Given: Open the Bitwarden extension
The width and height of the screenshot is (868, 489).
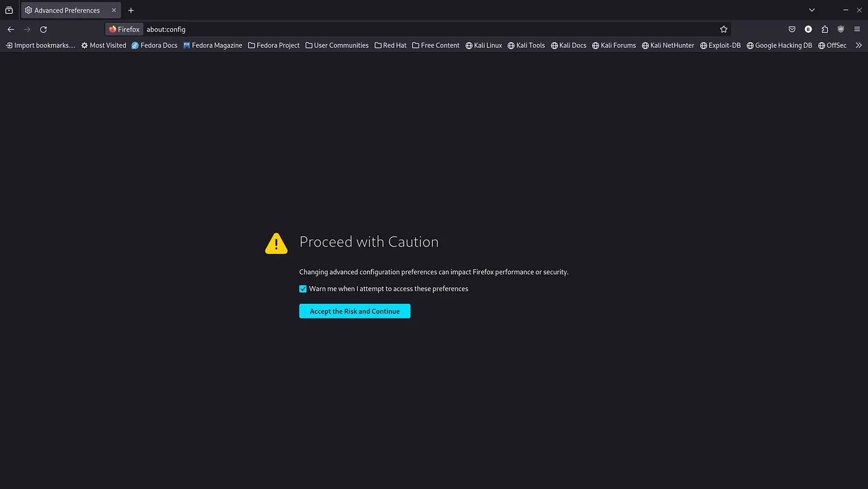Looking at the screenshot, I should pos(808,29).
